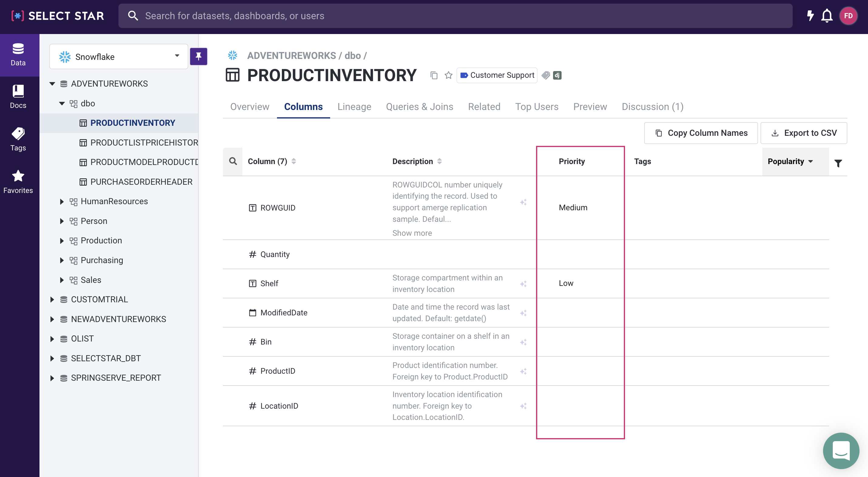868x477 pixels.
Task: Click the green dj badge icon
Action: click(557, 75)
